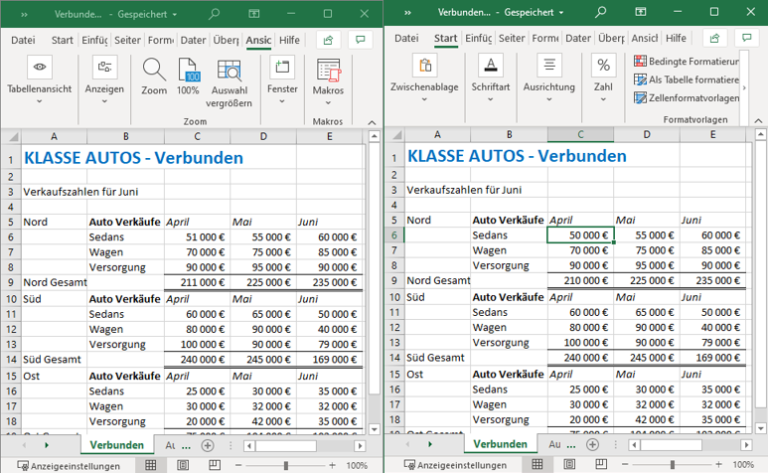This screenshot has width=768, height=473.
Task: Collapse the ribbon in right window
Action: (758, 120)
